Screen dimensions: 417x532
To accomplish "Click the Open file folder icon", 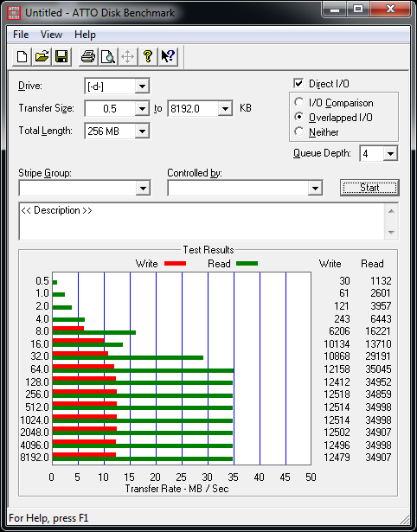I will pyautogui.click(x=42, y=56).
